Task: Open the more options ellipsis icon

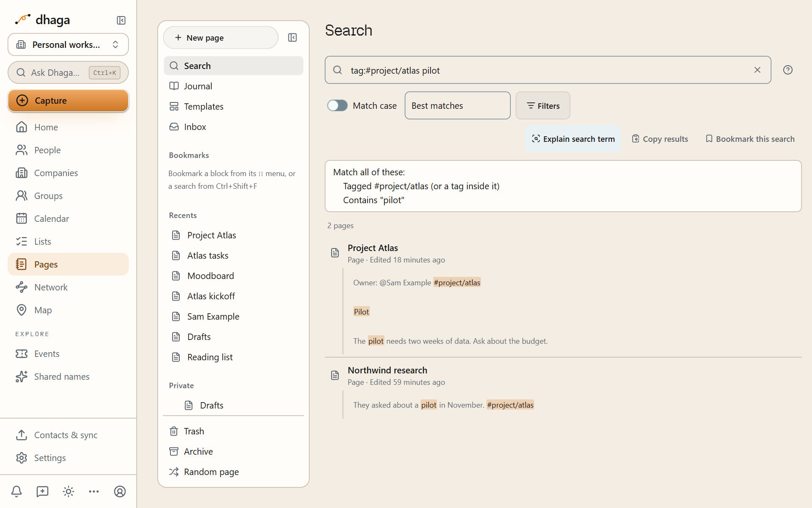Action: tap(94, 491)
